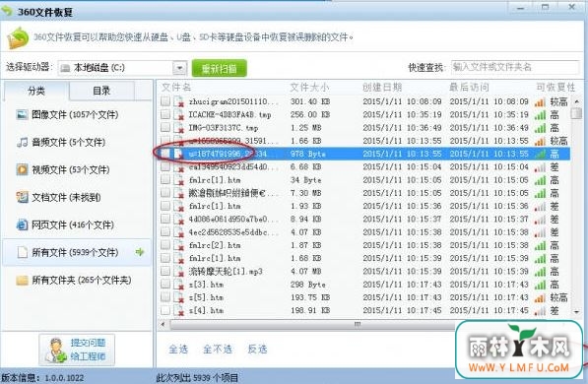Click the quick search file name field

pyautogui.click(x=515, y=68)
